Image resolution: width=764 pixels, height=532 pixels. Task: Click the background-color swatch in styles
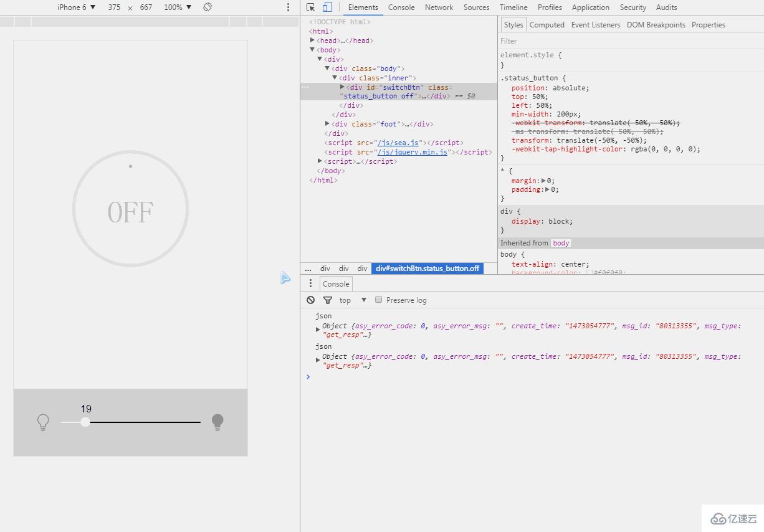pyautogui.click(x=590, y=272)
